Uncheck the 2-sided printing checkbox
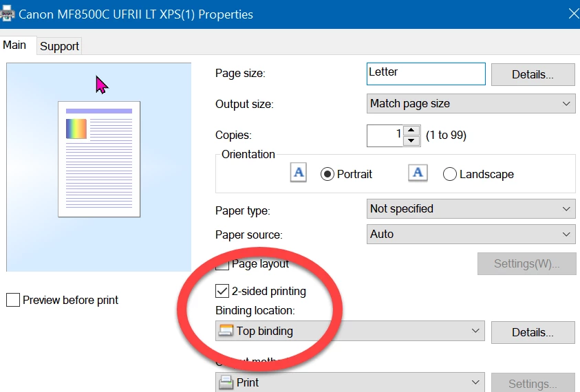This screenshot has width=580, height=392. (222, 291)
